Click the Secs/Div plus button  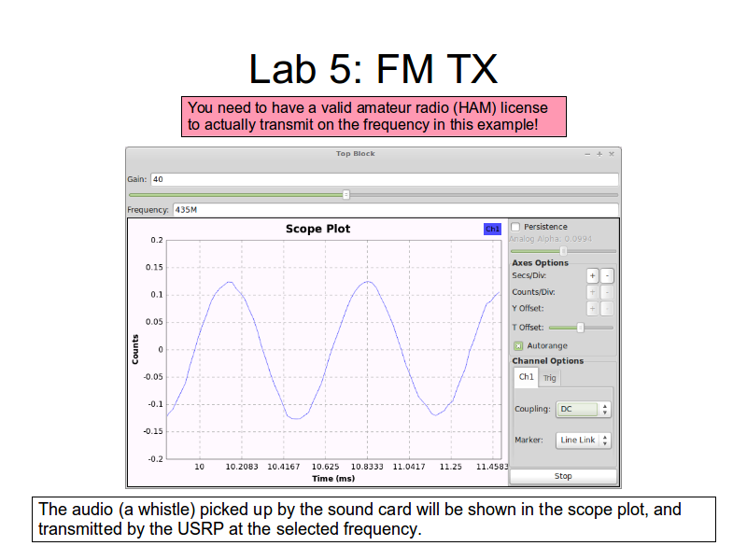(x=592, y=275)
